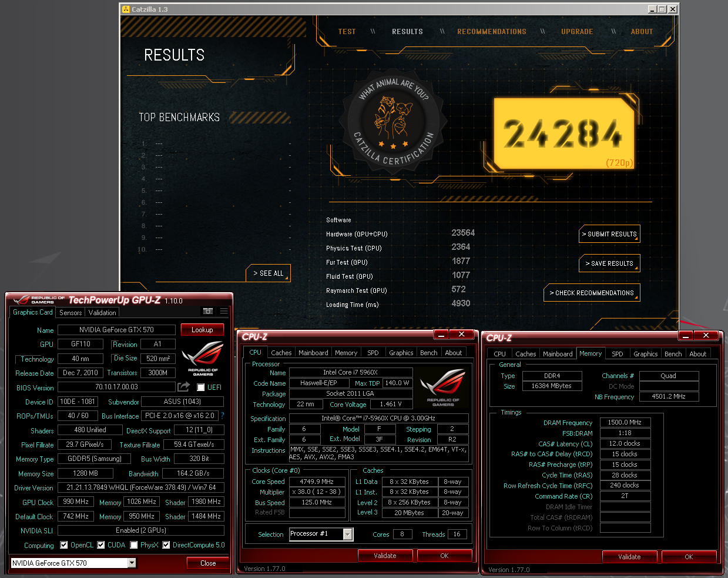728x578 pixels.
Task: Click the ROG logo in GPU-Z
Action: click(x=203, y=358)
